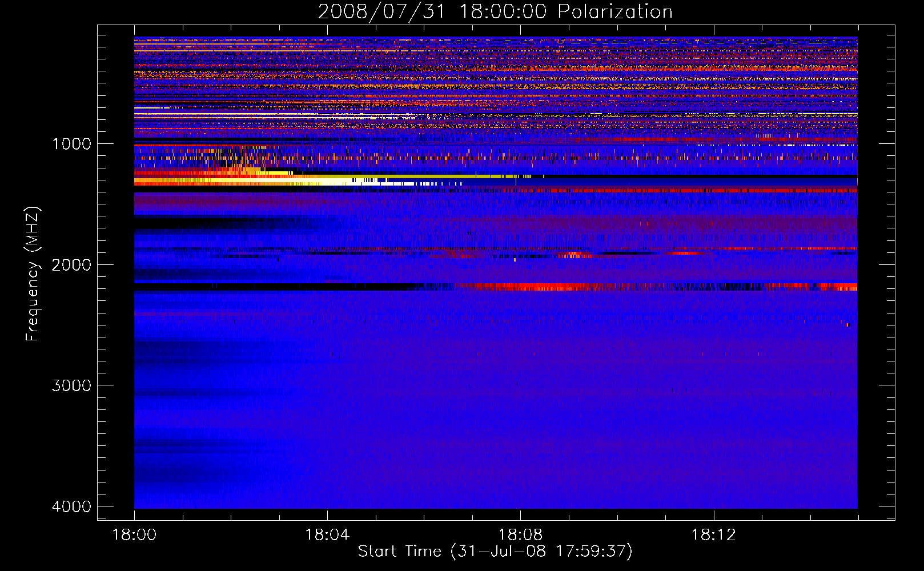Click the 'Frequency (MHZ)' axis label
This screenshot has height=571, width=924.
point(33,274)
